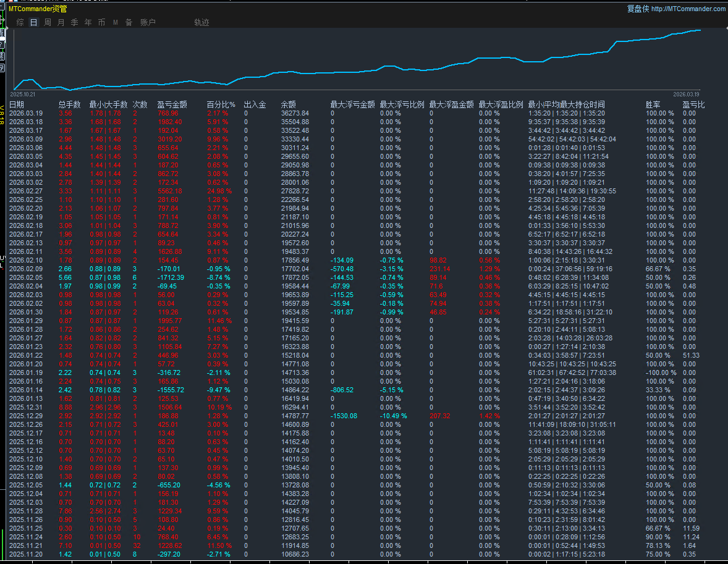Click the 日期 column header
The image size is (728, 564).
coord(17,104)
